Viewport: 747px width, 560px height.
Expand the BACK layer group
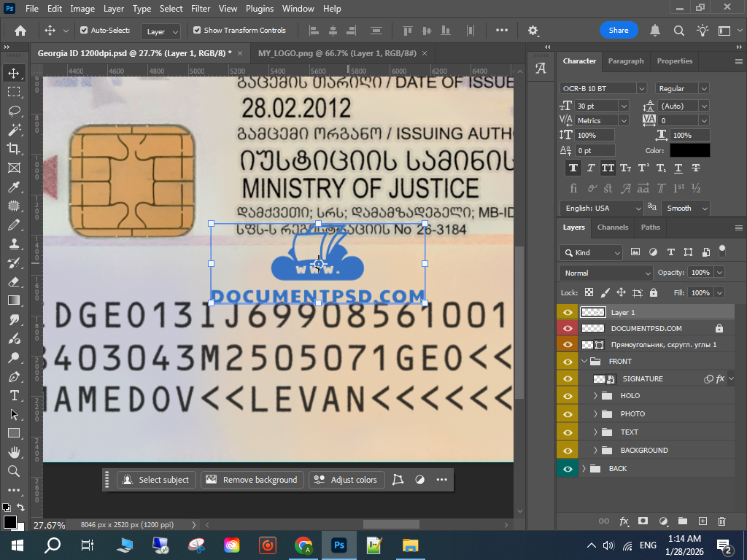[584, 469]
